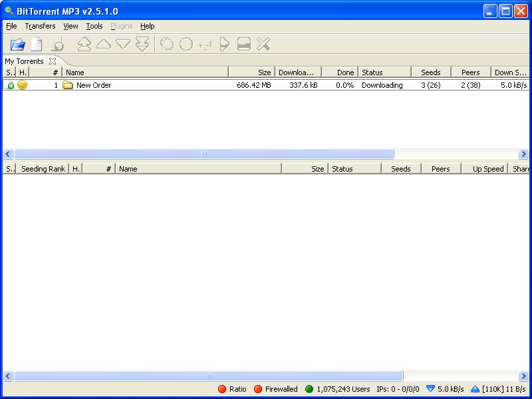Click the Stop square toolbar icon
The image size is (532, 399).
pos(244,45)
